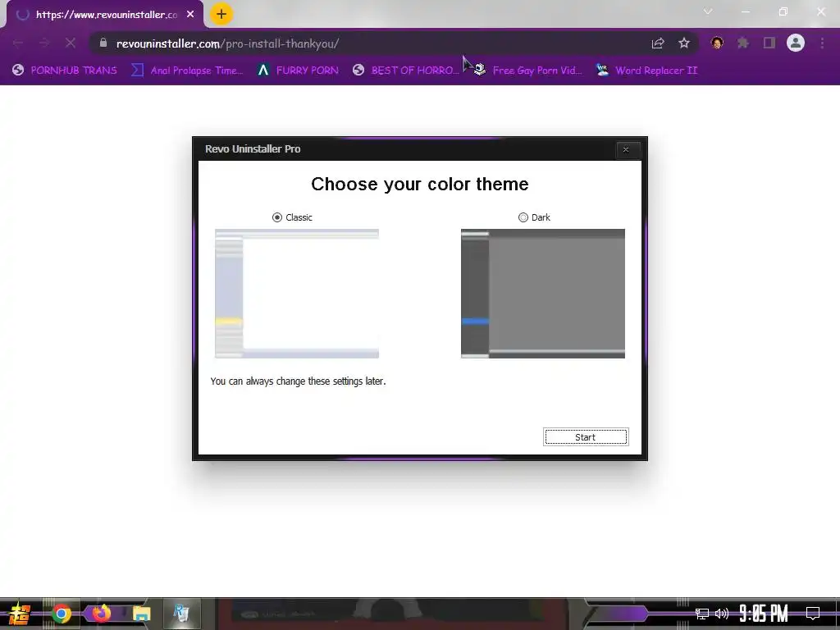This screenshot has width=840, height=630.
Task: Open the Chrome extensions puzzle icon
Action: (x=743, y=43)
